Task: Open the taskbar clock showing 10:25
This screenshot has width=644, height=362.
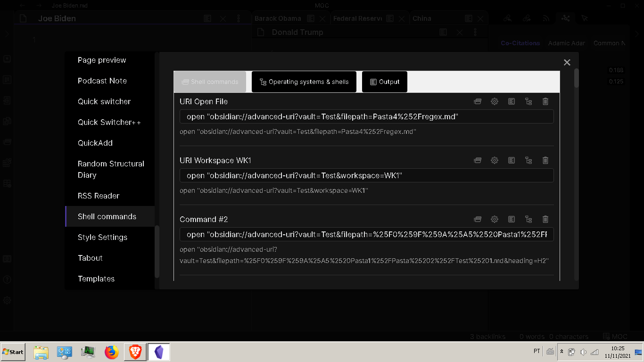Action: pyautogui.click(x=618, y=352)
